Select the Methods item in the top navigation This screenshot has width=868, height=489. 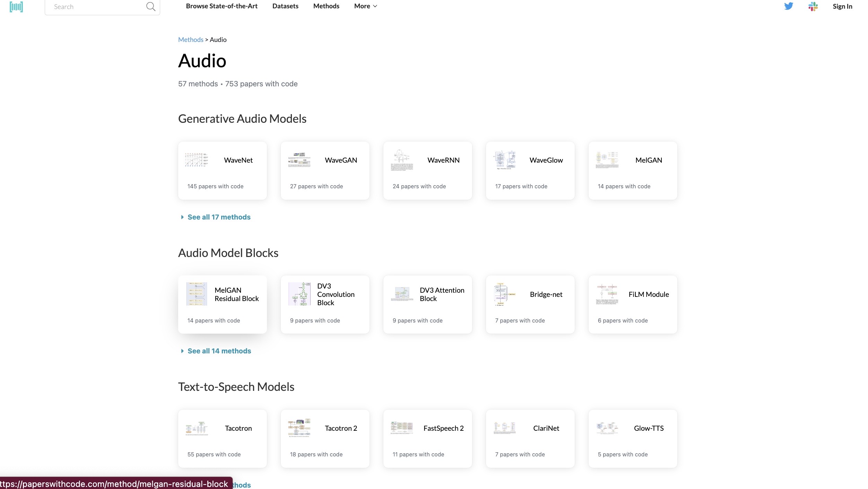(326, 6)
